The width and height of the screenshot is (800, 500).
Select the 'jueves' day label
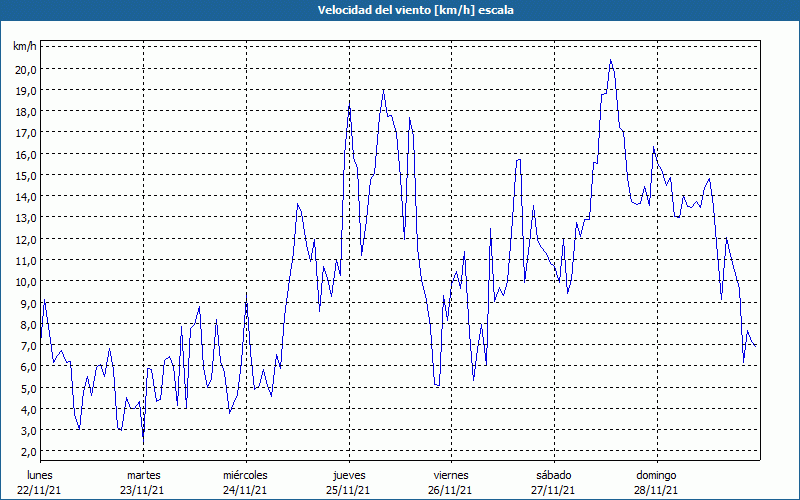click(x=349, y=475)
